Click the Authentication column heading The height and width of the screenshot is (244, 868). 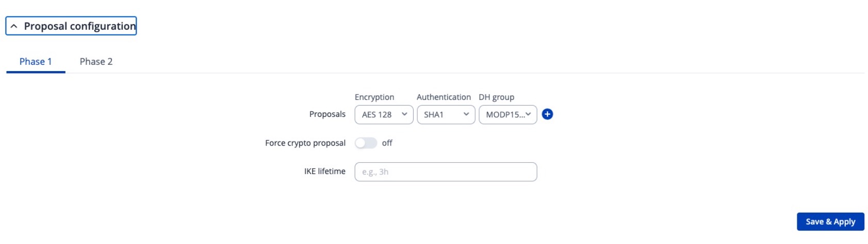(x=444, y=97)
